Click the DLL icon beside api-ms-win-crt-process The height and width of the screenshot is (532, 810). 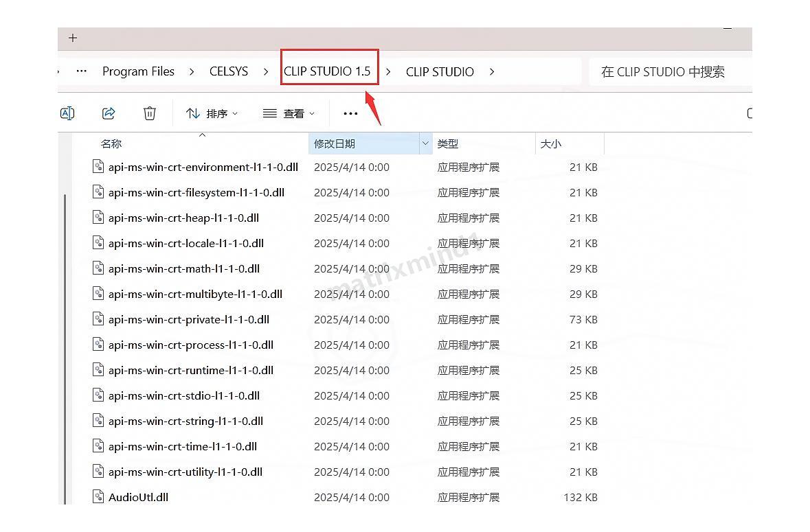coord(98,344)
